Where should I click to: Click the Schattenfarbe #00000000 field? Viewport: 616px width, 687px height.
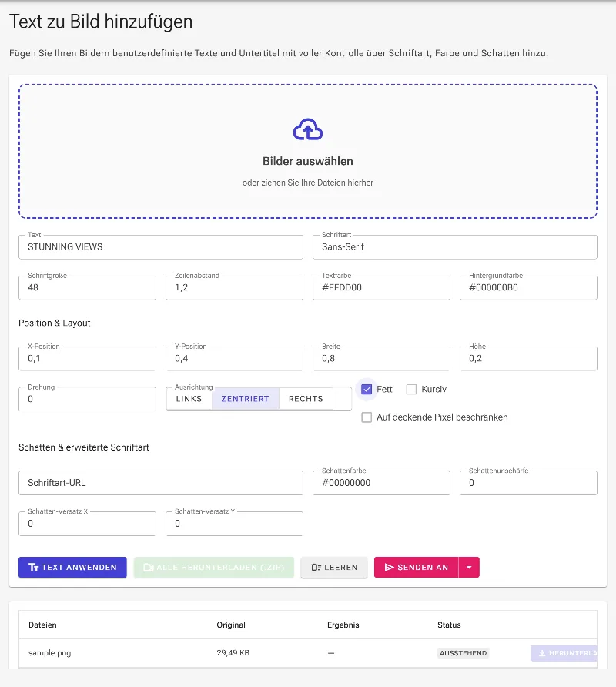point(381,482)
